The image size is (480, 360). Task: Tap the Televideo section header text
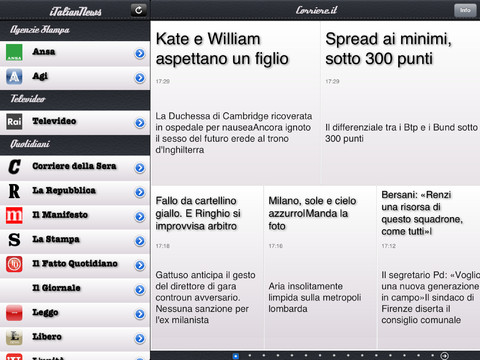click(28, 99)
